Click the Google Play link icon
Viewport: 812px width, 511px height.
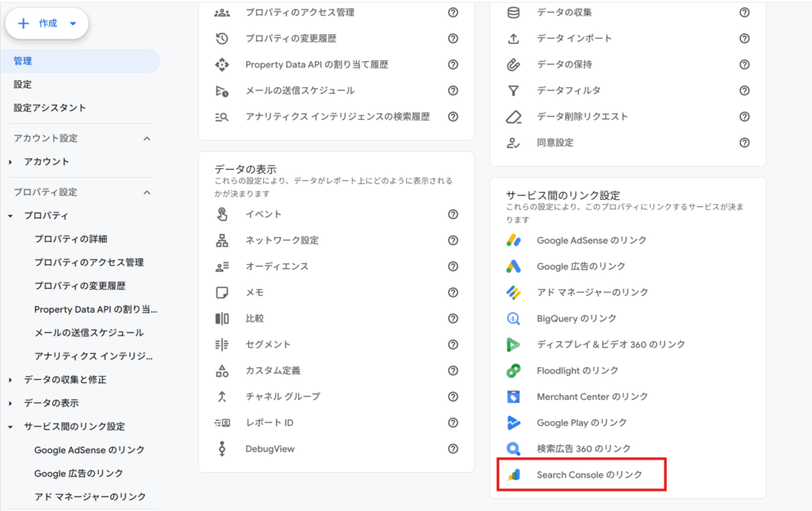pyautogui.click(x=513, y=423)
